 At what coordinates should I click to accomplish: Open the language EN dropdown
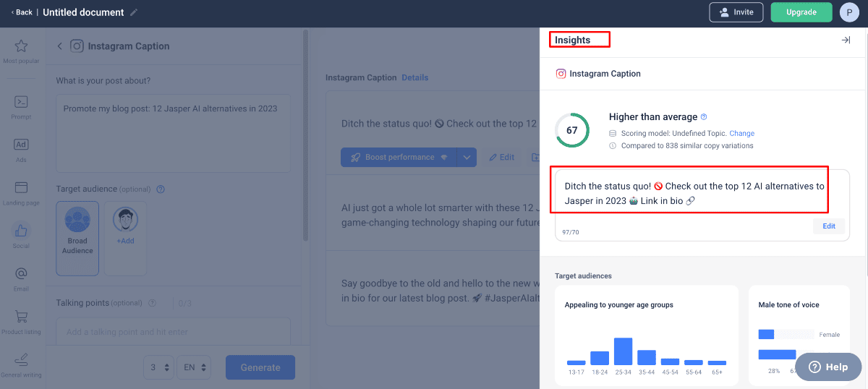click(195, 367)
